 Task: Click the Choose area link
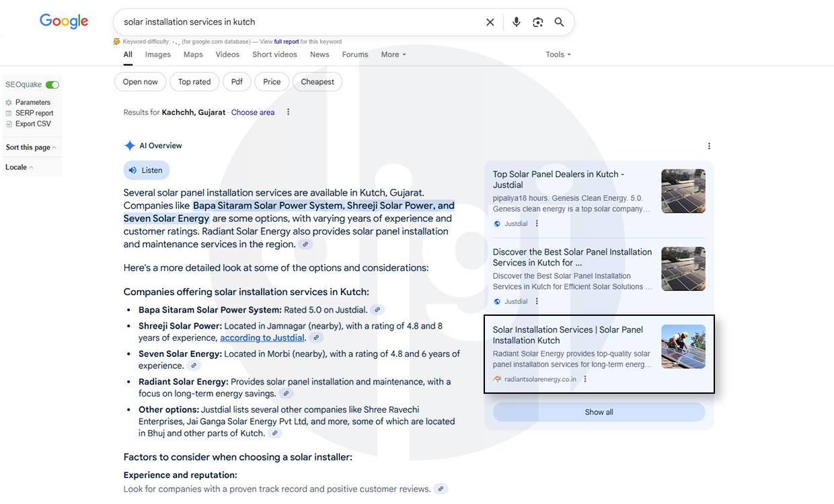click(253, 112)
